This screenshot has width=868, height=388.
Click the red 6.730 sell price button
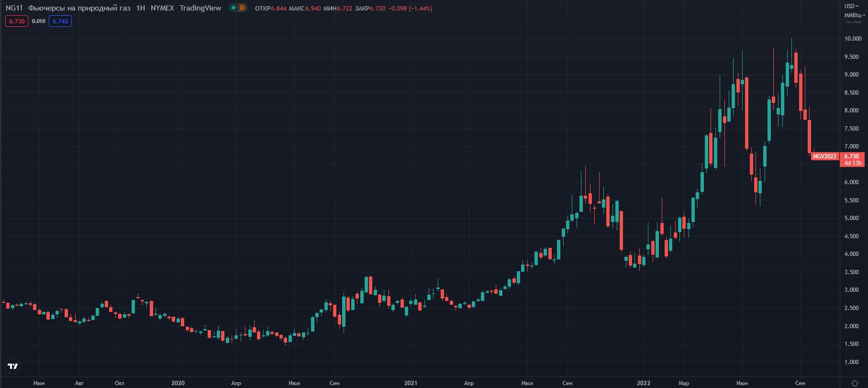click(x=17, y=21)
